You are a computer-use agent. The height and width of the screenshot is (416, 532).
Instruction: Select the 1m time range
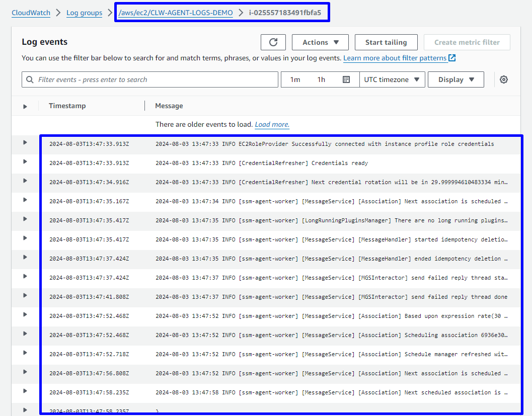pyautogui.click(x=295, y=79)
